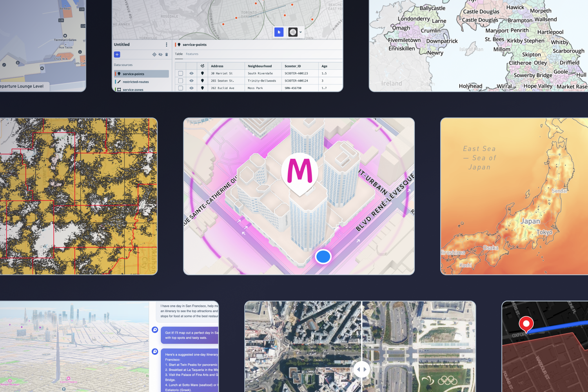This screenshot has width=588, height=392.
Task: Click the Untitled project title
Action: 122,45
